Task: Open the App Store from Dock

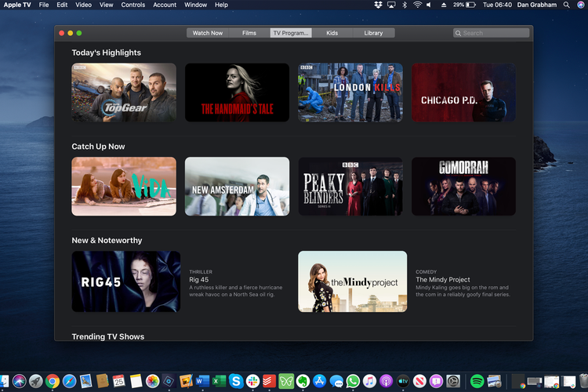Action: pyautogui.click(x=320, y=382)
